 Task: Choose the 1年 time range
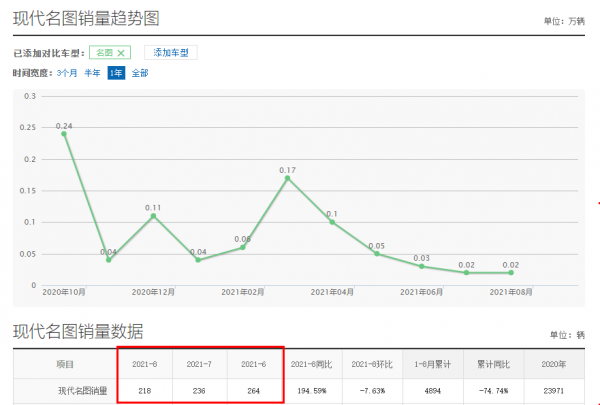pos(115,73)
